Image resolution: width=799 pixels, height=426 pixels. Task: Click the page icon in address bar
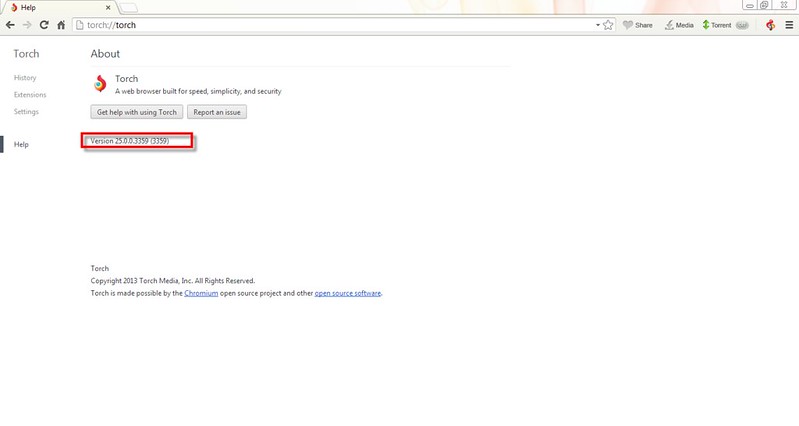[x=79, y=25]
